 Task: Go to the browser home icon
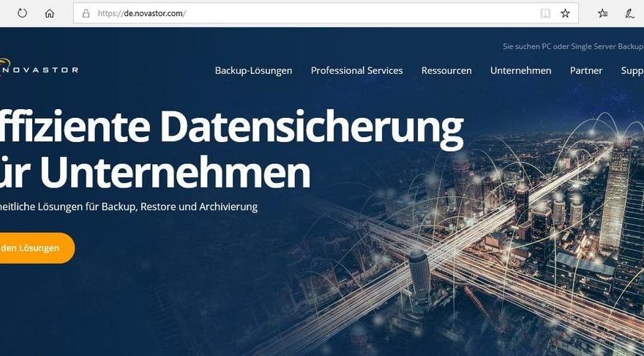tap(49, 13)
